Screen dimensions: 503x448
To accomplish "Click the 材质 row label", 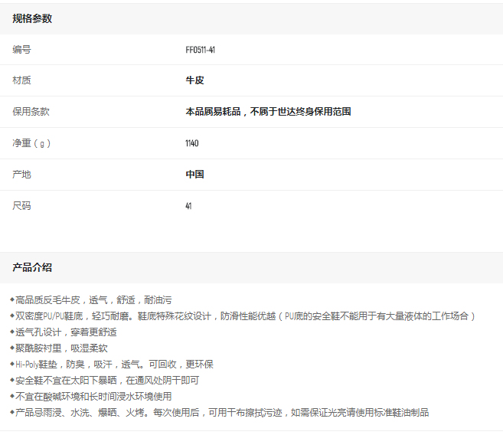I will (x=21, y=80).
